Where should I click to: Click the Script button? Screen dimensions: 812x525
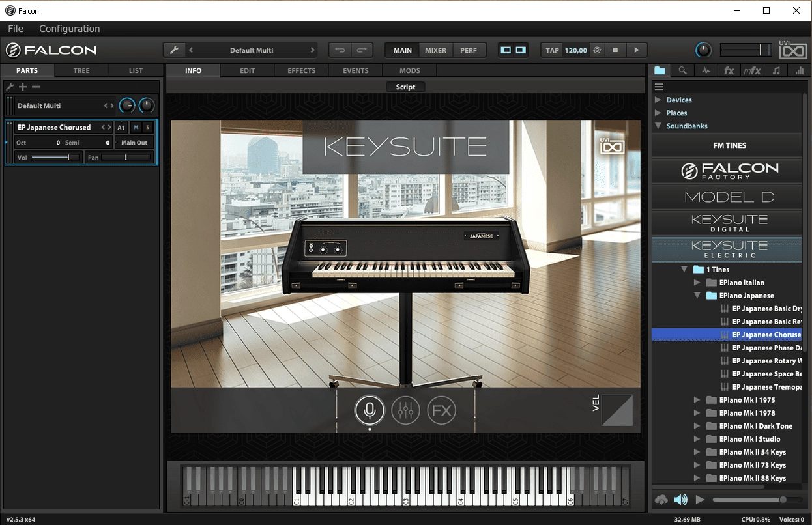point(405,87)
